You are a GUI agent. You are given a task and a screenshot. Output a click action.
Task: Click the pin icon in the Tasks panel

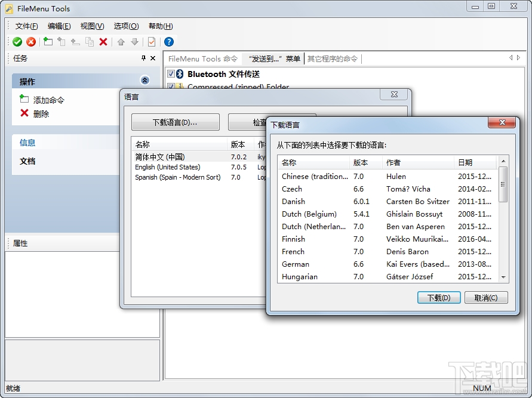click(x=143, y=58)
